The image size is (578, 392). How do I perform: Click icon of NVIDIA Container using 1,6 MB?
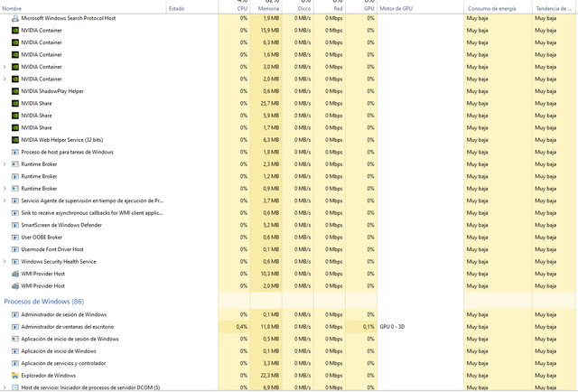click(x=15, y=54)
